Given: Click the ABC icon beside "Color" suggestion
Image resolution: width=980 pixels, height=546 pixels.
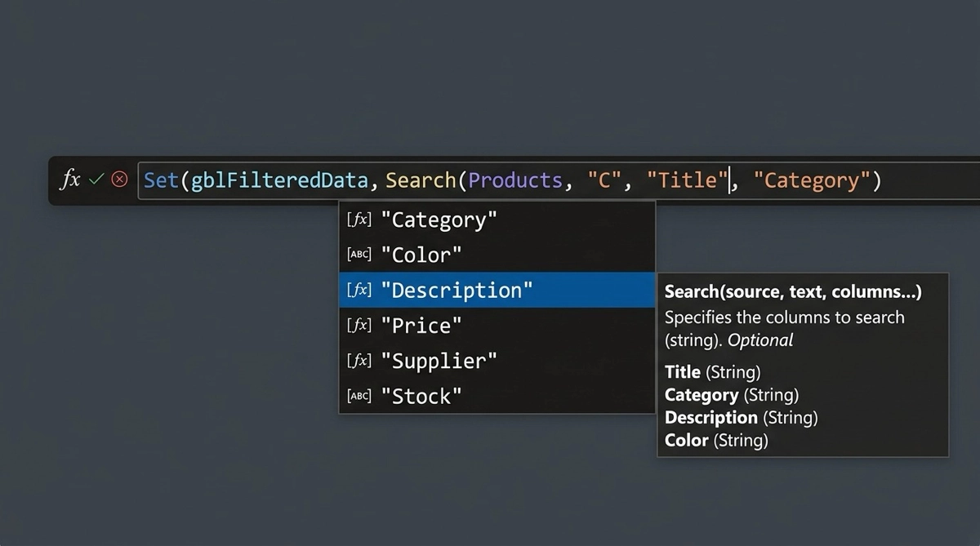Looking at the screenshot, I should tap(359, 255).
